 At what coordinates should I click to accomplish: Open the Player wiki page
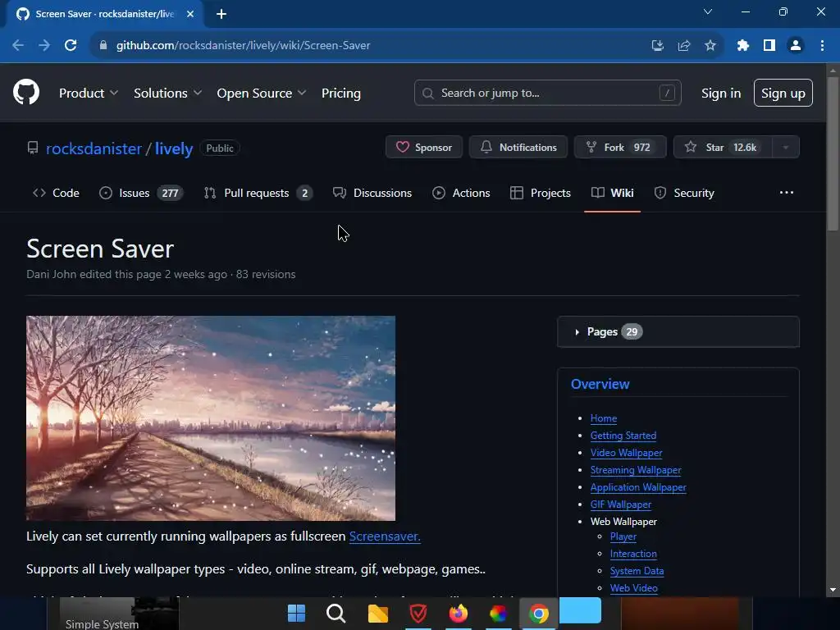point(623,536)
